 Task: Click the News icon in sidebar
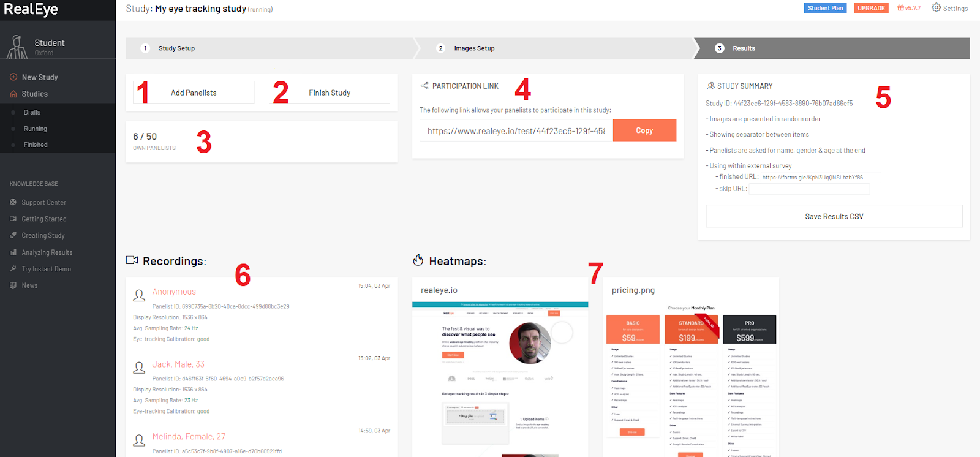coord(13,285)
